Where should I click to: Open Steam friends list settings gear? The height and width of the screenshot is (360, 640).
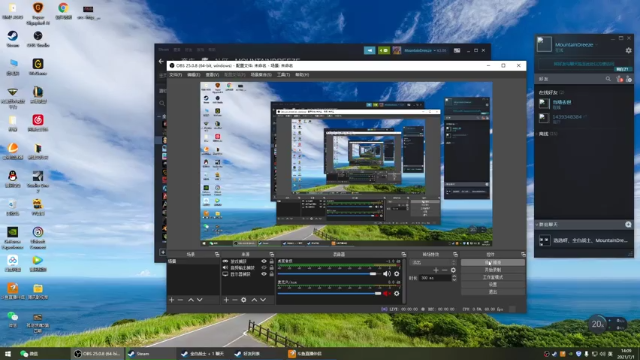629,51
